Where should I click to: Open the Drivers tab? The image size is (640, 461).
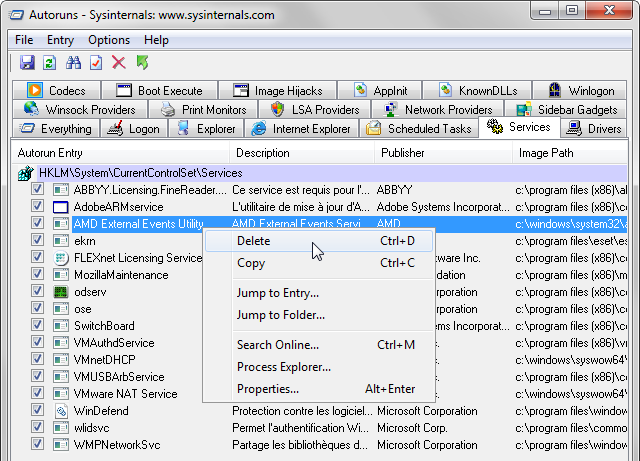pos(593,129)
